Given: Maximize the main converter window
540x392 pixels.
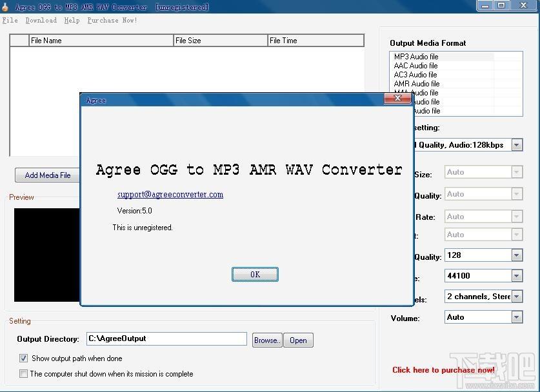Looking at the screenshot, I should point(501,6).
